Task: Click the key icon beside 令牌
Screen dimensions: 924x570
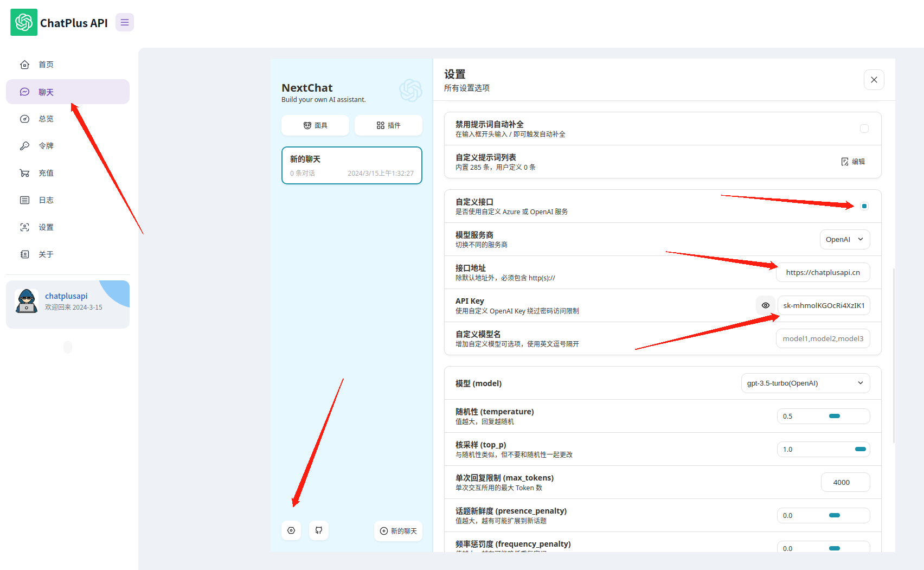Action: [x=24, y=146]
